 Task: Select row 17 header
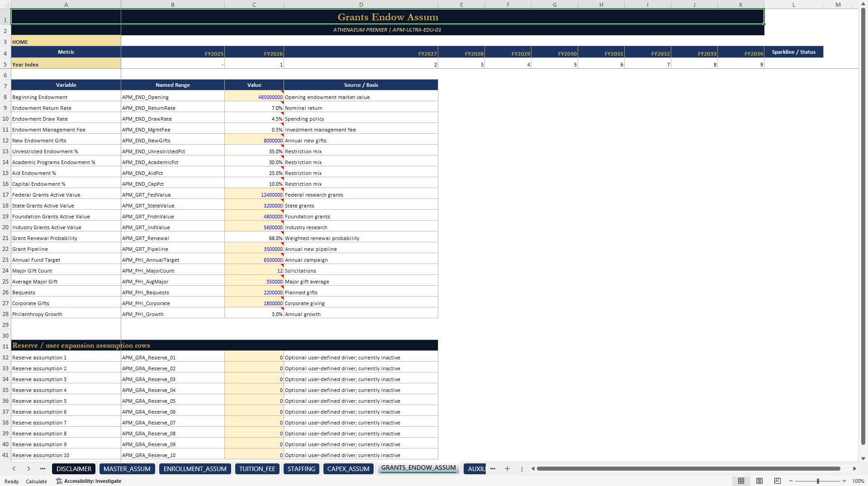coord(5,195)
